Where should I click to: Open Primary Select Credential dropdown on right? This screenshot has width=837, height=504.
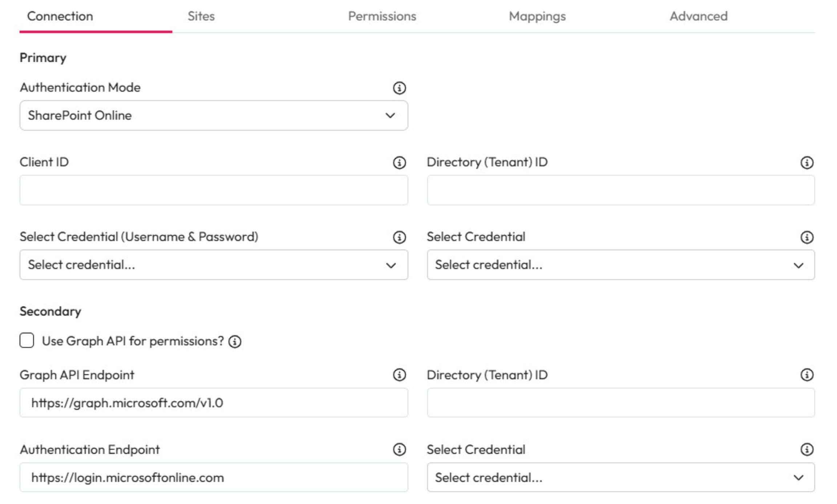tap(620, 265)
